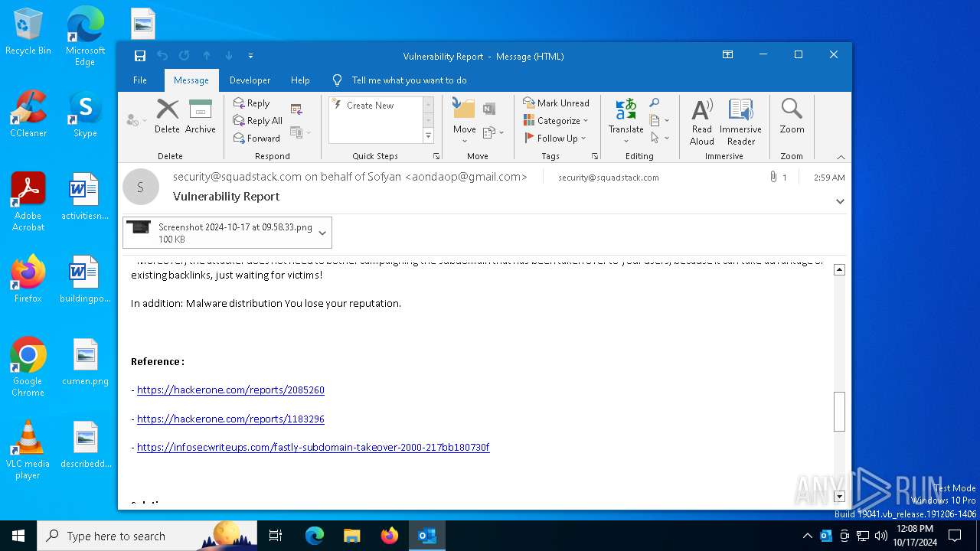Focus the Tell me what you want to do box
Image resolution: width=980 pixels, height=551 pixels.
pyautogui.click(x=409, y=80)
